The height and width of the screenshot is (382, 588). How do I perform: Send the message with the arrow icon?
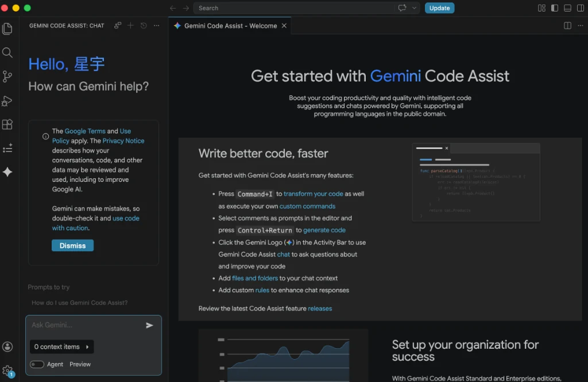(x=149, y=325)
